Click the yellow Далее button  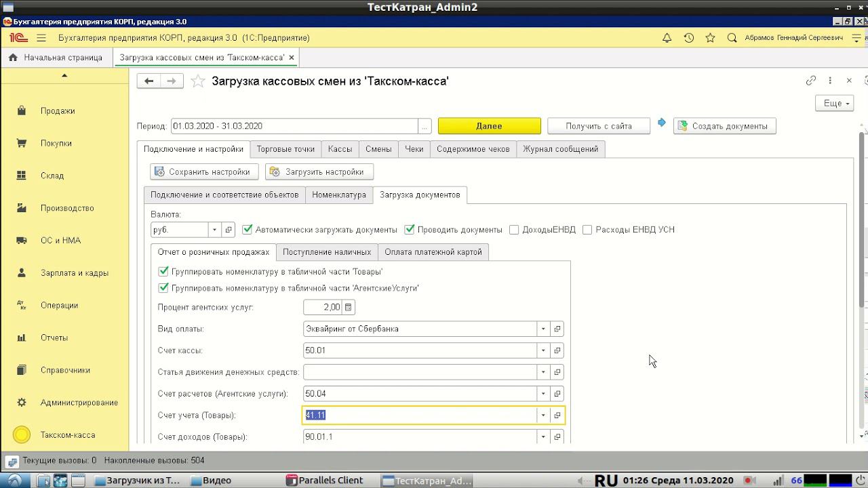(x=489, y=126)
